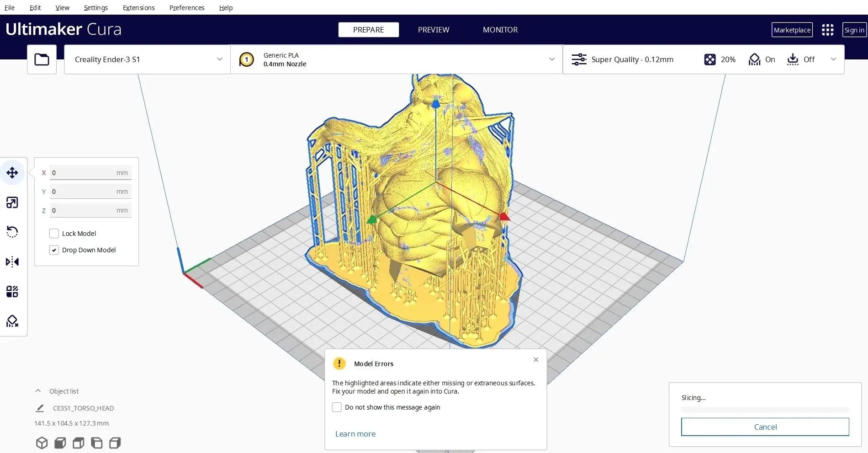Click the red X-axis arrow handle
Image resolution: width=868 pixels, height=453 pixels.
tap(504, 216)
